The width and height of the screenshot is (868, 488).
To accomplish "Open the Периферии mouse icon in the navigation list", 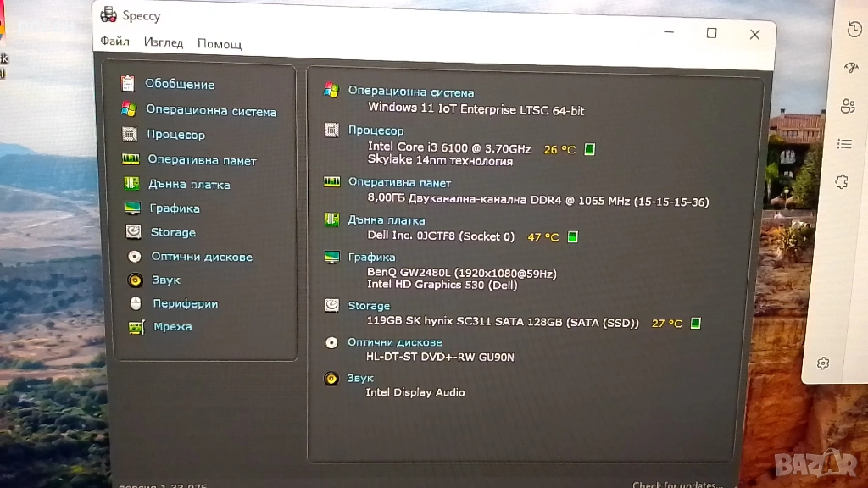I will click(x=136, y=303).
